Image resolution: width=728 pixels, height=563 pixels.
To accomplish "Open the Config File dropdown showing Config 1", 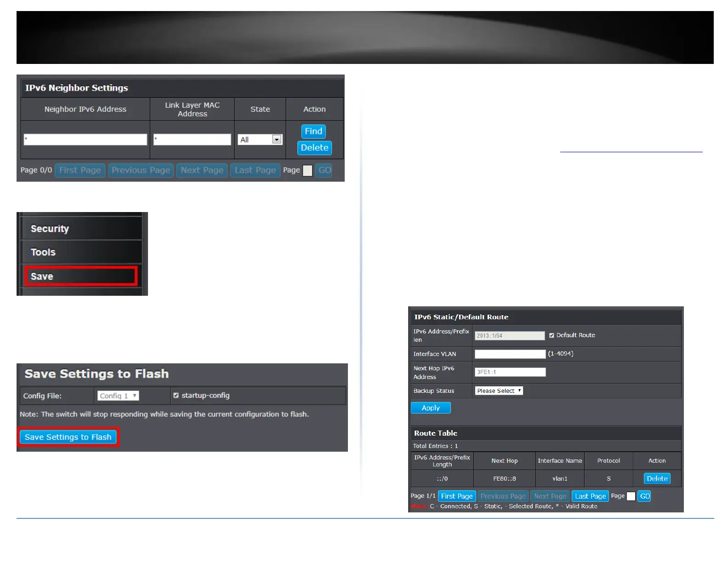I will coord(118,396).
